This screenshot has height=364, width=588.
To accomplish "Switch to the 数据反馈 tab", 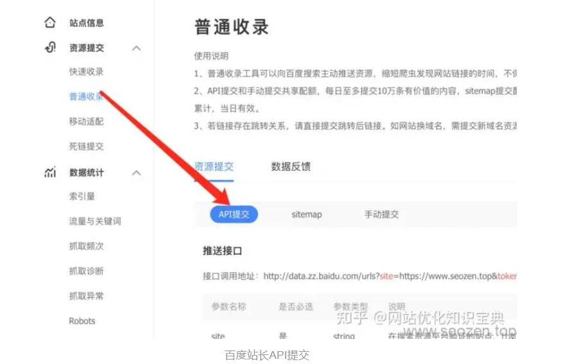I will pyautogui.click(x=291, y=167).
